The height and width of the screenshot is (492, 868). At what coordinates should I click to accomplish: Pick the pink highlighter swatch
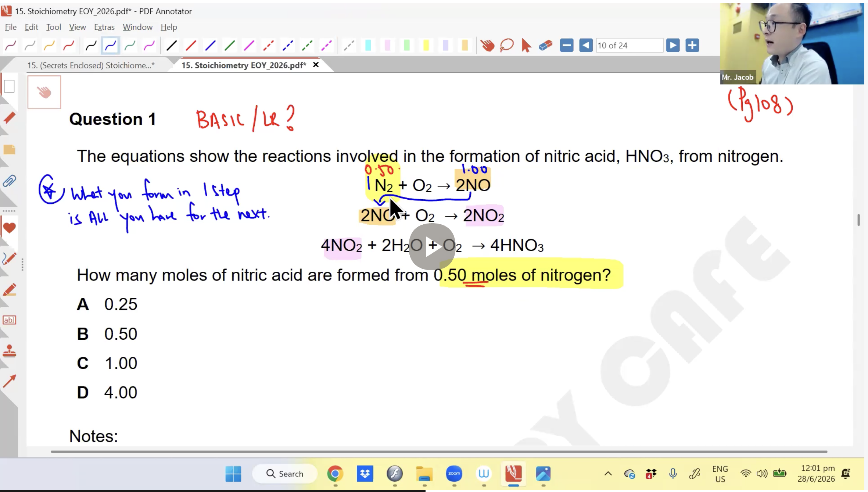point(388,46)
